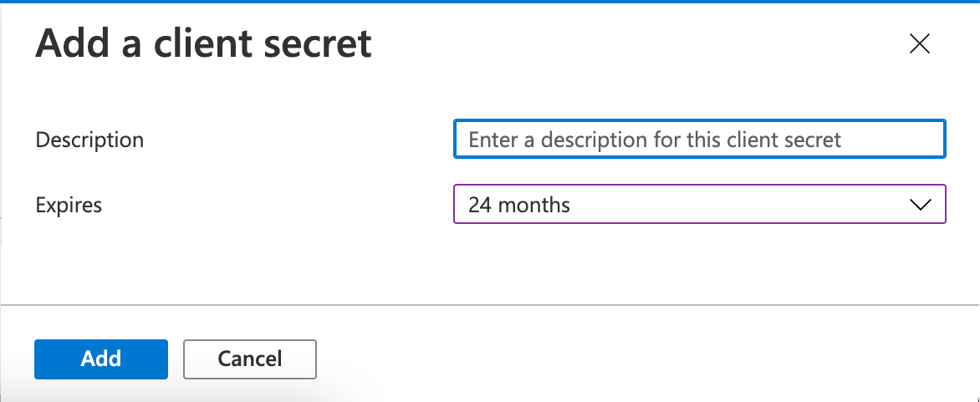Screen dimensions: 980x402
Task: Click the Cancel button
Action: (x=249, y=359)
